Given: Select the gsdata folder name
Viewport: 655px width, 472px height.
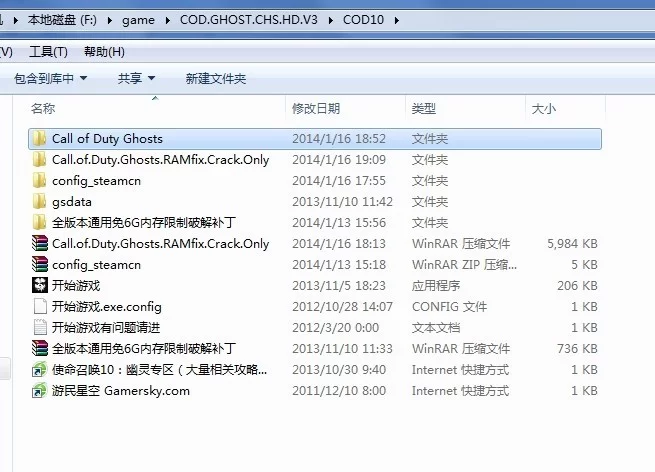Looking at the screenshot, I should 72,202.
